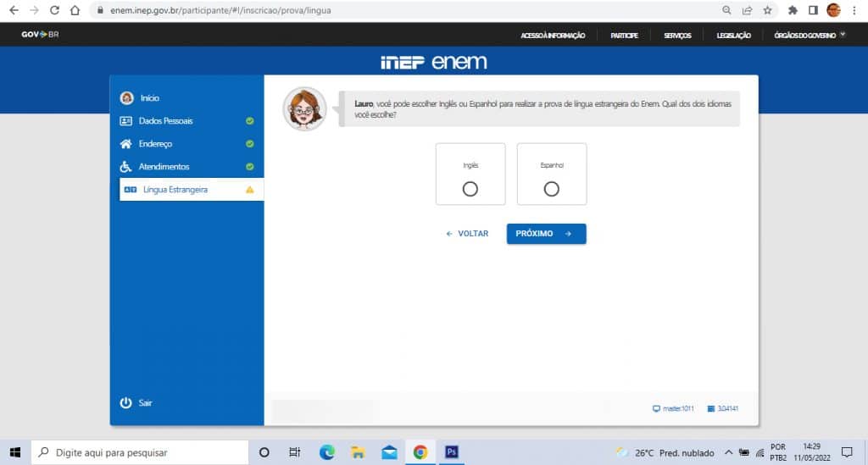Click the Windows search box
868x465 pixels.
pos(140,452)
